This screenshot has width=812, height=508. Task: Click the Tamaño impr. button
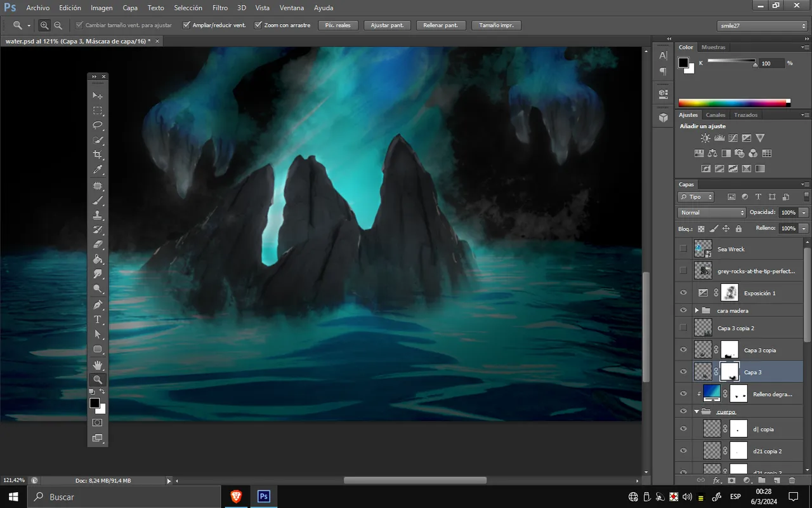tap(497, 25)
